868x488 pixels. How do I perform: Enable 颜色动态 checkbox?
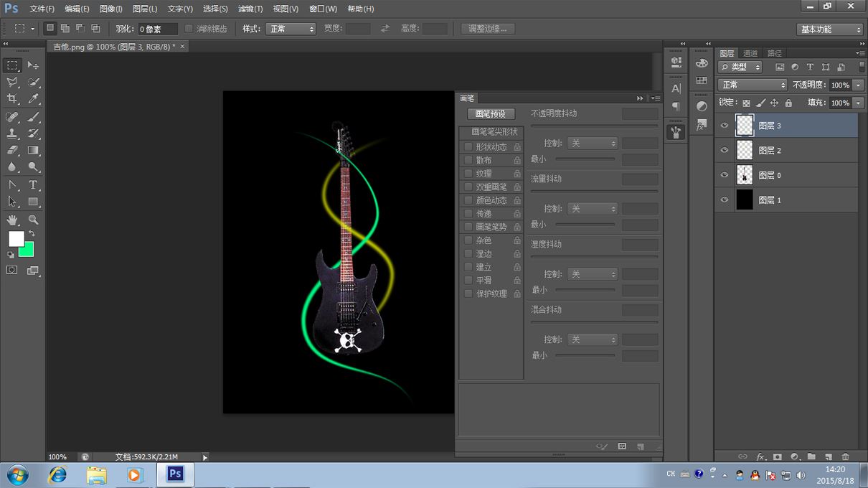tap(468, 200)
